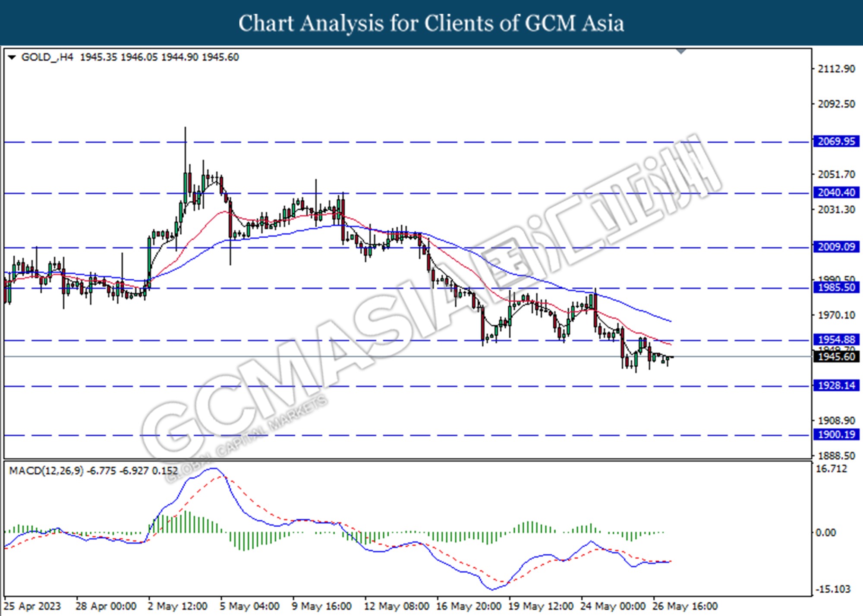This screenshot has height=616, width=863.
Task: Click the 2112.90 price scale value
Action: pos(836,69)
